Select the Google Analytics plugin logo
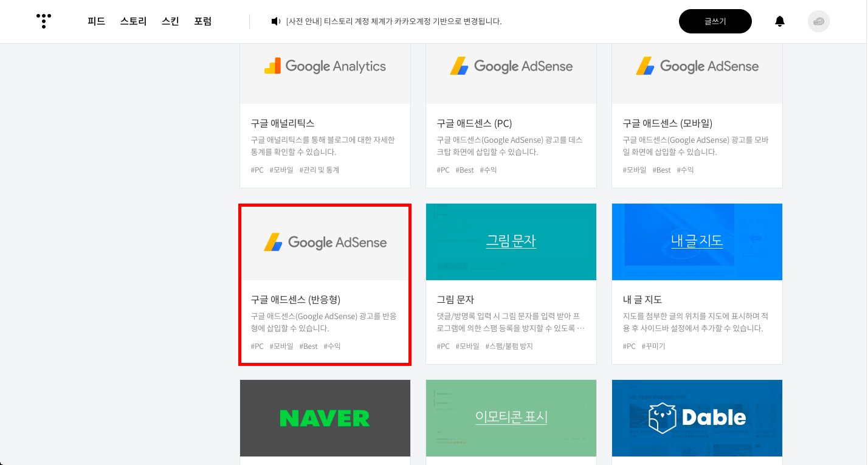This screenshot has width=868, height=465. click(x=325, y=66)
